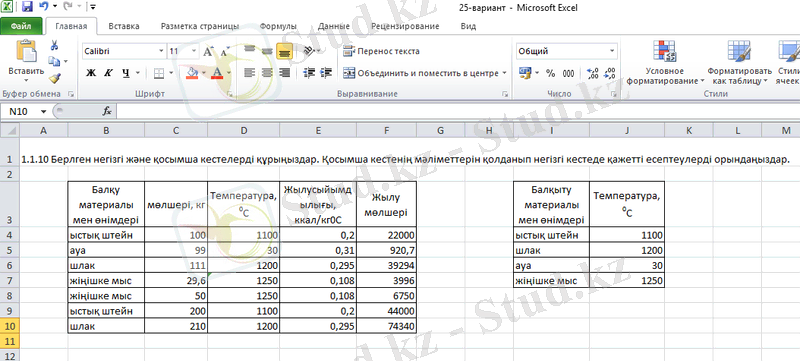Viewport: 800px width, 361px height.
Task: Click the select-all corner of the sheet
Action: coord(10,131)
